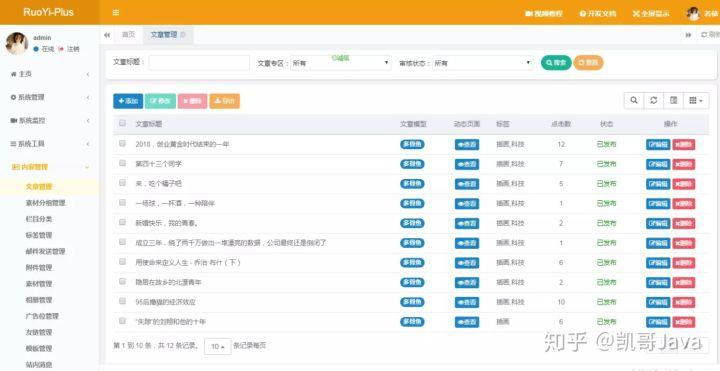The image size is (720, 371).
Task: Delete the 第四十三个同学 article row
Action: pyautogui.click(x=684, y=164)
